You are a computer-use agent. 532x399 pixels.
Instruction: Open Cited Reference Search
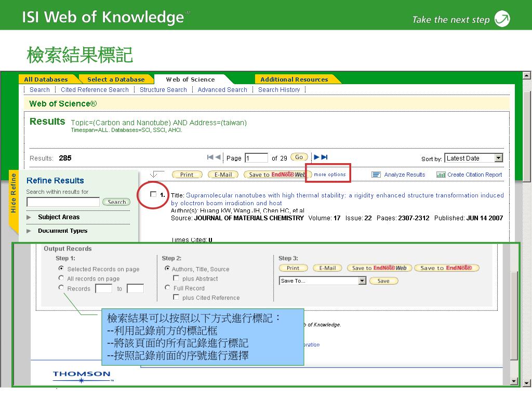click(x=95, y=89)
